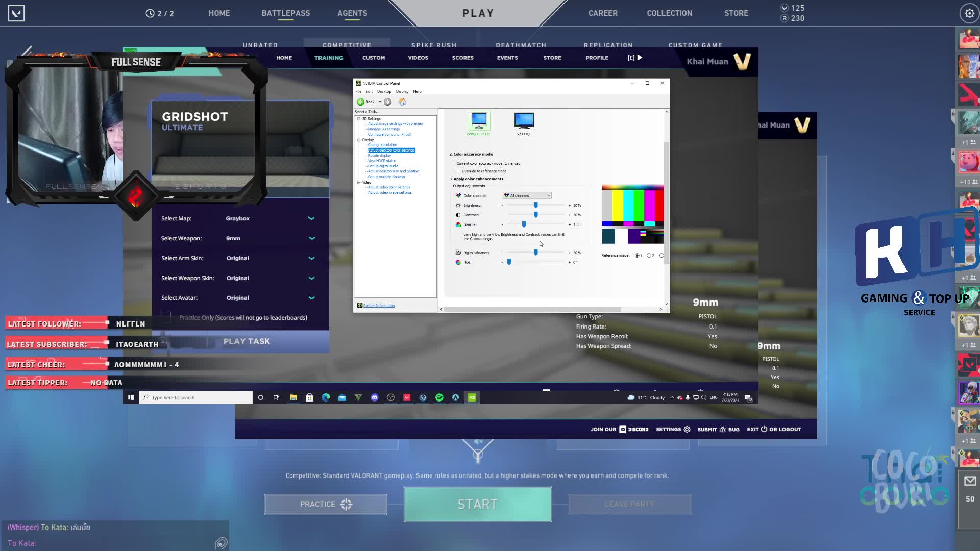Screen dimensions: 980x551
Task: Collapse the 3D Settings tree node
Action: pyautogui.click(x=359, y=118)
